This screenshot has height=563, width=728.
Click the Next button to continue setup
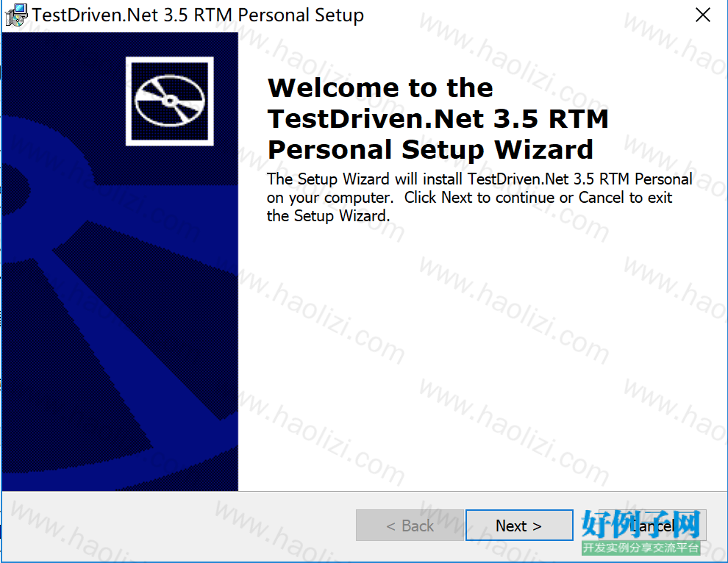519,526
